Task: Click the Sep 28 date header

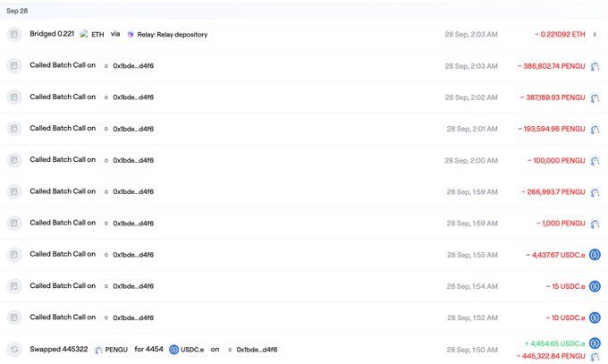Action: coord(17,11)
